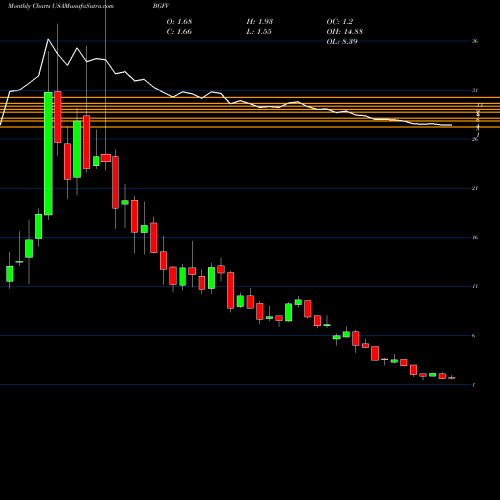Image resolution: width=500 pixels, height=500 pixels.
Task: Click the 'OH: 14.88' reading
Action: pyautogui.click(x=345, y=32)
